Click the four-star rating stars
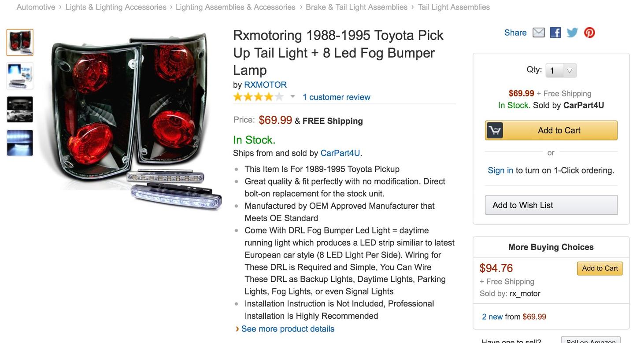Screen dimensions: 644x343 259,97
